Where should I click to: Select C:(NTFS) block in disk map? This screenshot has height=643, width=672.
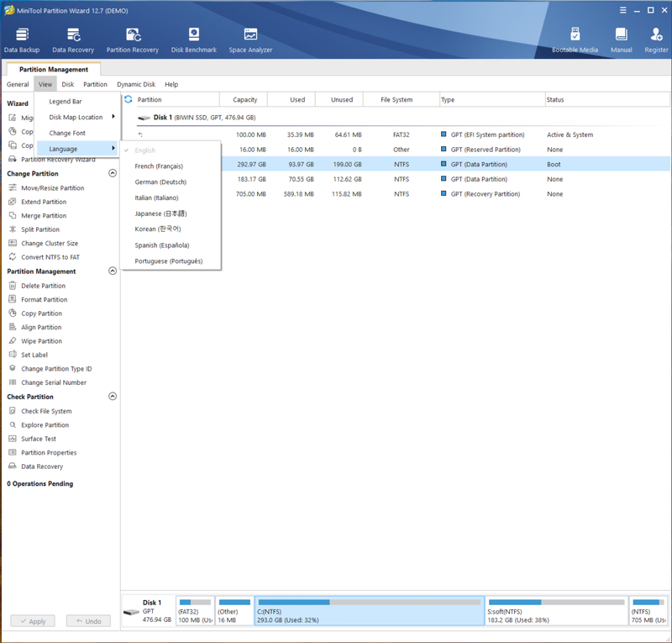click(370, 610)
